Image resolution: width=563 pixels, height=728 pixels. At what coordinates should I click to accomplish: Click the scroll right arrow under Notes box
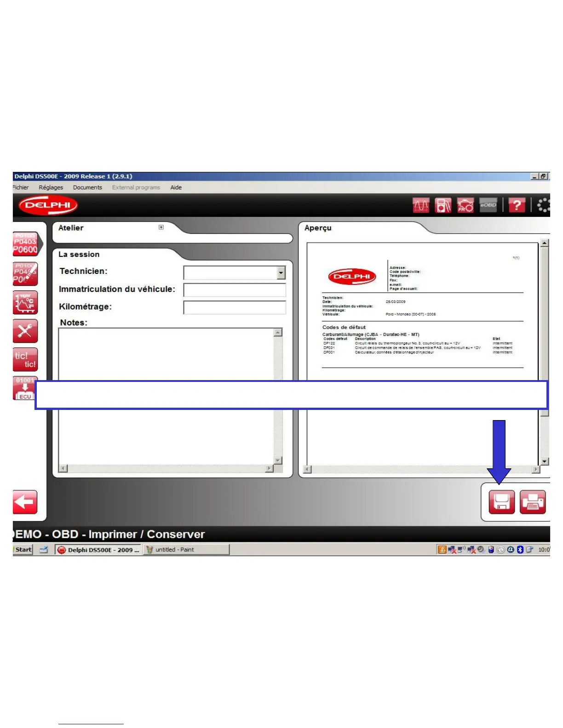coord(270,468)
